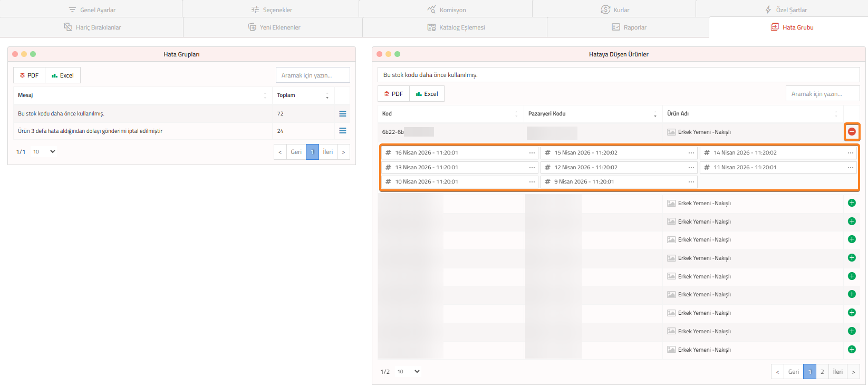
Task: Export Hata Grupları as PDF
Action: (30, 75)
